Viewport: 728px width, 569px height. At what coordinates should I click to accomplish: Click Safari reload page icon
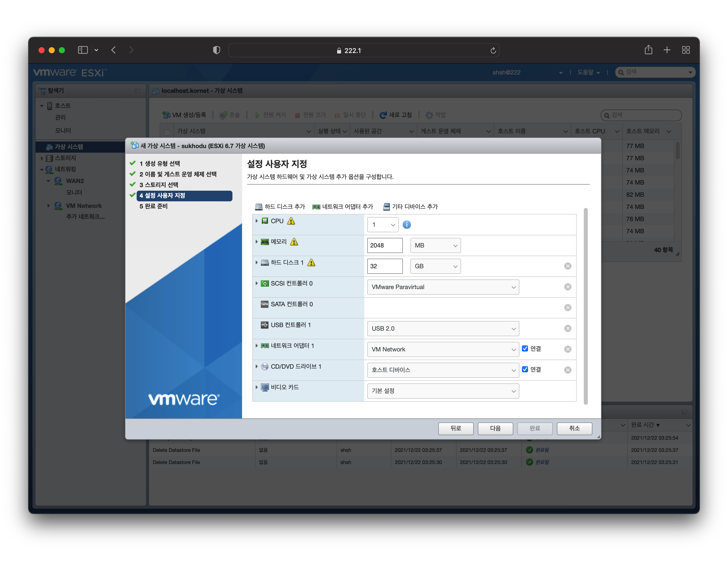493,50
